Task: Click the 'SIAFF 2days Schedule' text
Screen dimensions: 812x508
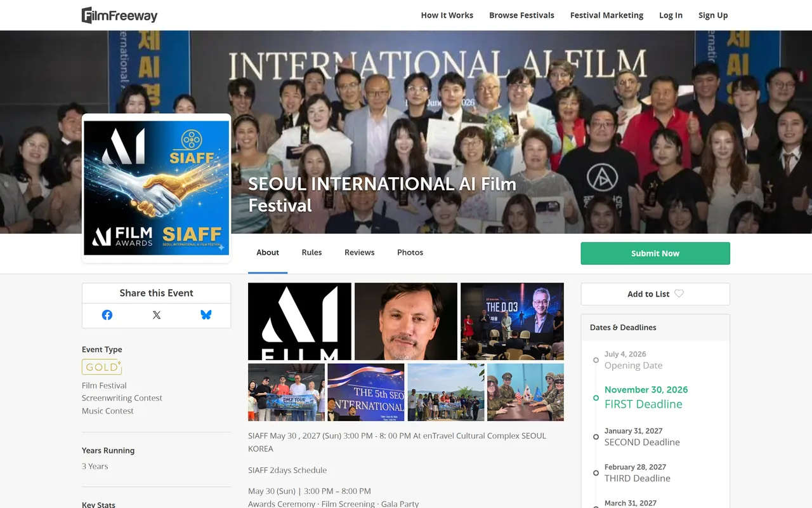Action: pos(287,471)
